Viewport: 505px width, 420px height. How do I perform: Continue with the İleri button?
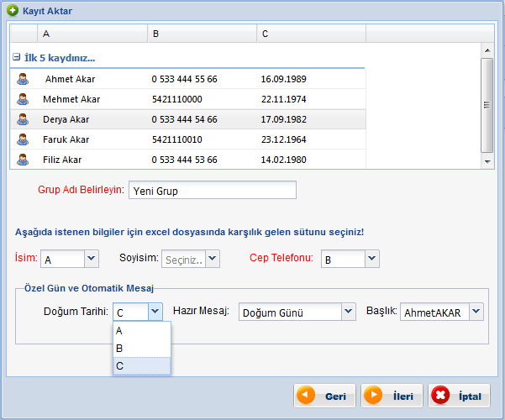pyautogui.click(x=392, y=396)
